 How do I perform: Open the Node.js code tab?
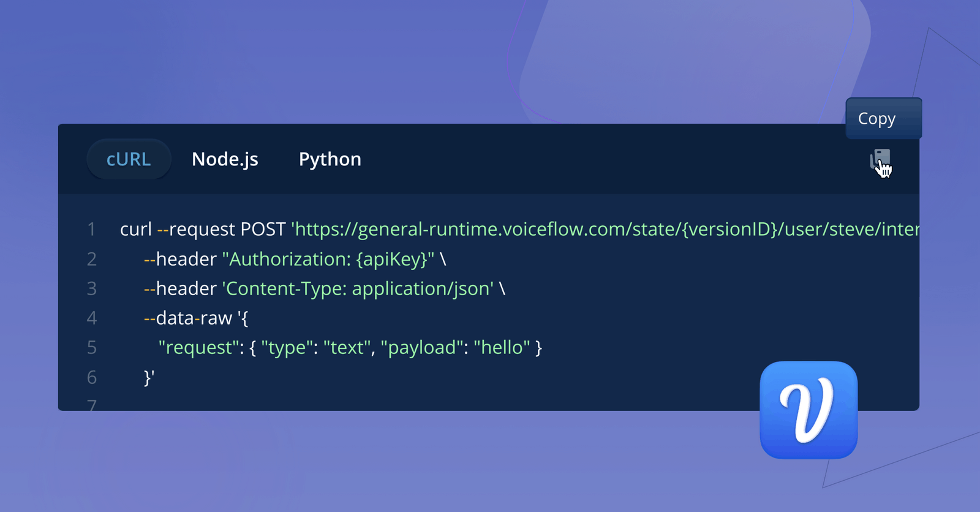click(225, 159)
